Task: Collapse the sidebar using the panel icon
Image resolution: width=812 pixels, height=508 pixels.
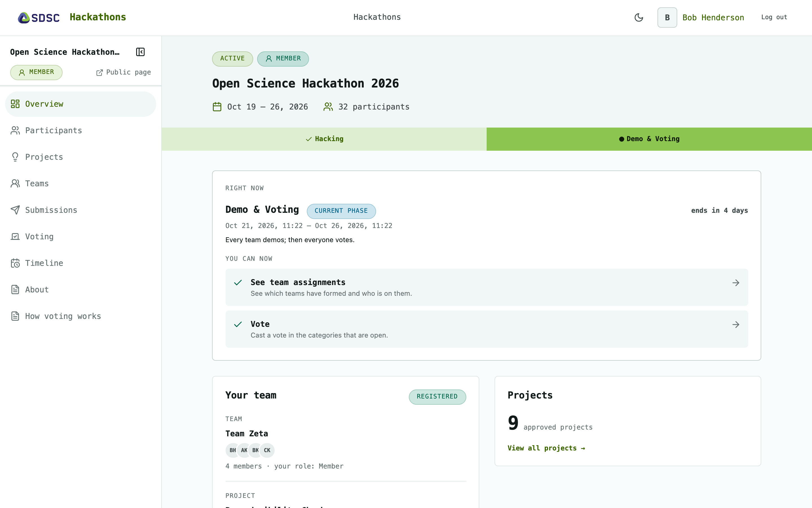Action: pos(140,52)
